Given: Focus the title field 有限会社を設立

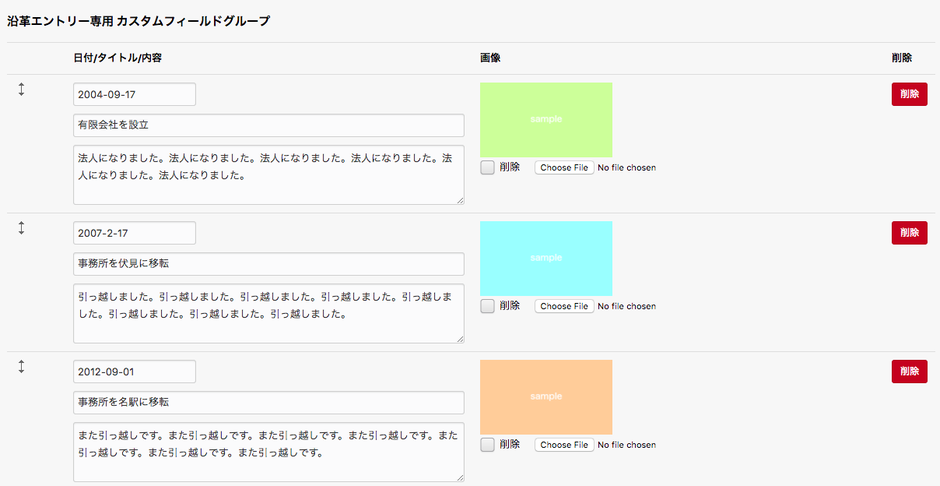Looking at the screenshot, I should (x=268, y=126).
